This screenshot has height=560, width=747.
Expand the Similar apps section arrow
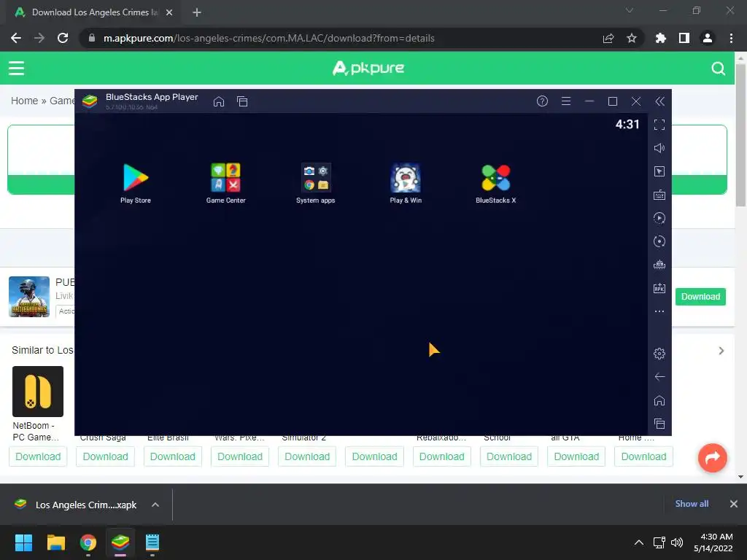coord(721,351)
